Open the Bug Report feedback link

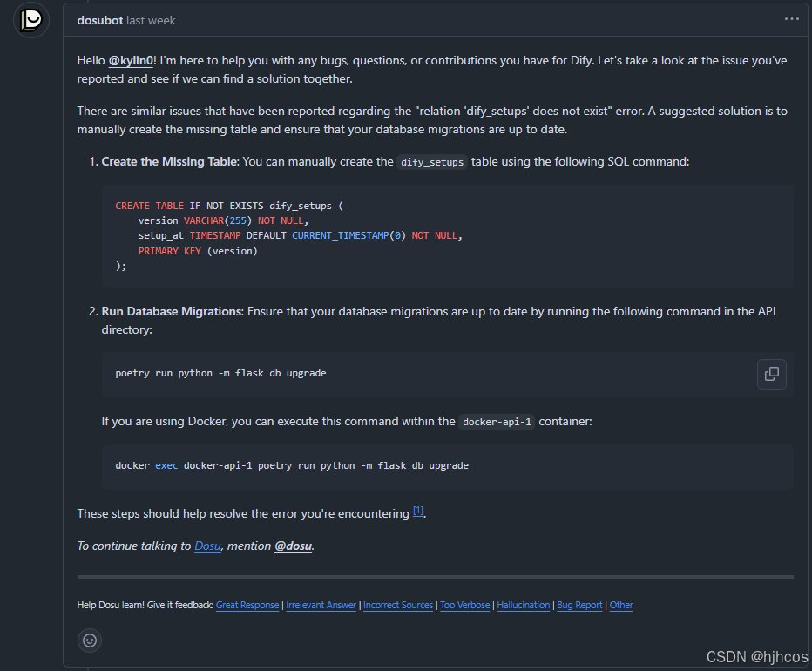579,605
